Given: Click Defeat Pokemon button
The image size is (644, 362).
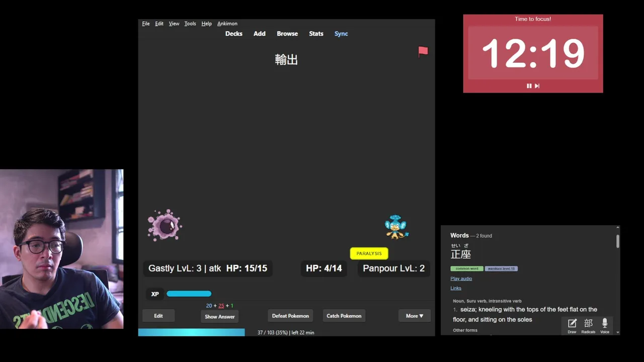Looking at the screenshot, I should tap(290, 316).
